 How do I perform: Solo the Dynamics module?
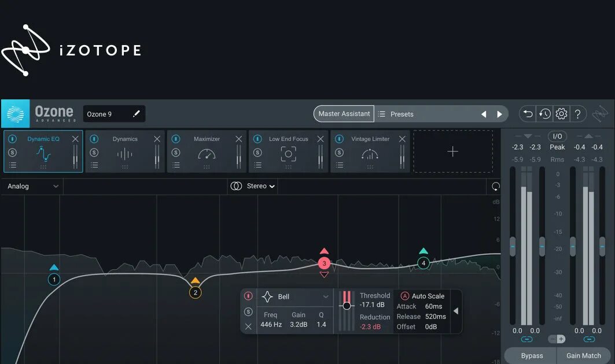click(94, 153)
